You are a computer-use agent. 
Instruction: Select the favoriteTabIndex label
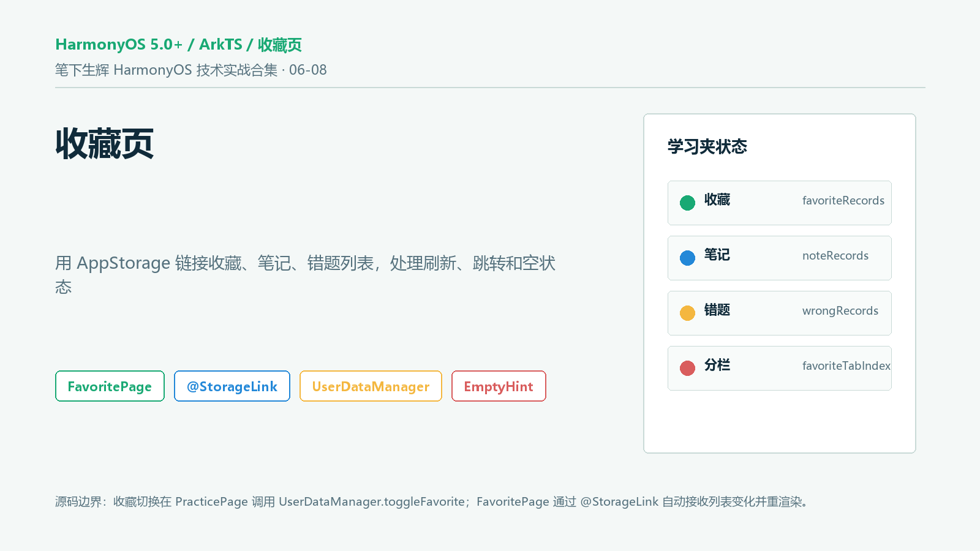[x=846, y=366]
